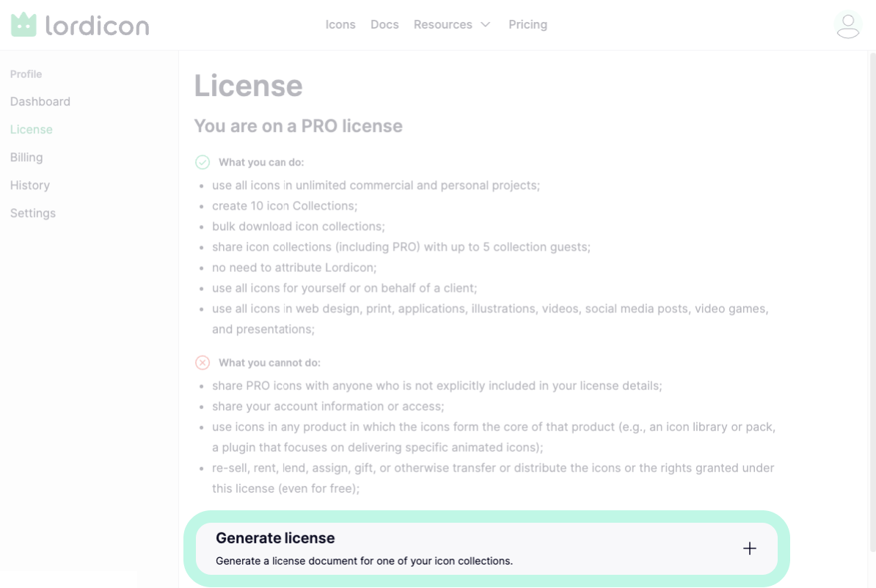
Task: Select License in the sidebar
Action: tap(32, 130)
